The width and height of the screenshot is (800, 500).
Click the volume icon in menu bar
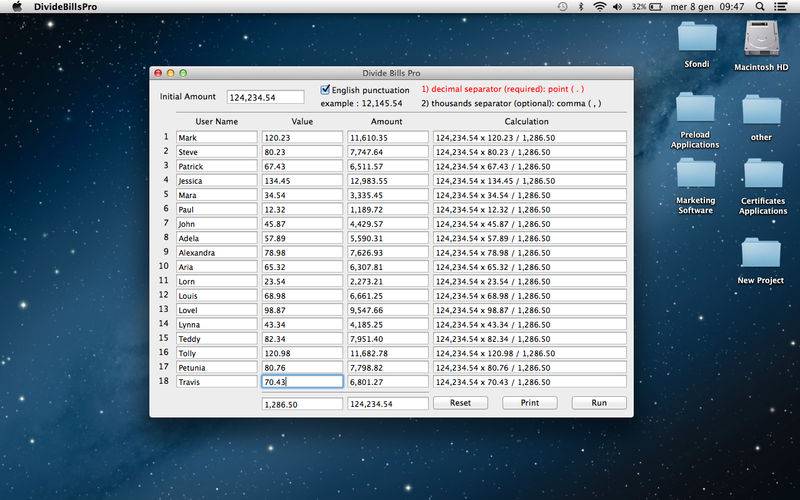click(618, 7)
